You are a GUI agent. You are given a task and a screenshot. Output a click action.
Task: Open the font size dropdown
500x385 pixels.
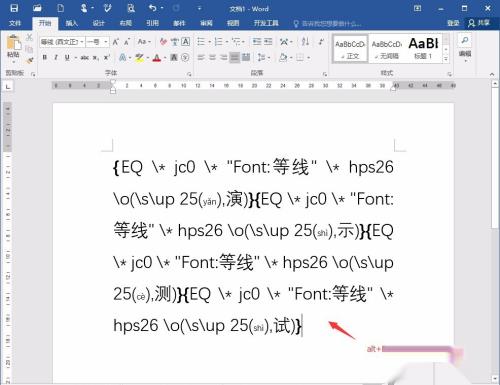coord(106,42)
